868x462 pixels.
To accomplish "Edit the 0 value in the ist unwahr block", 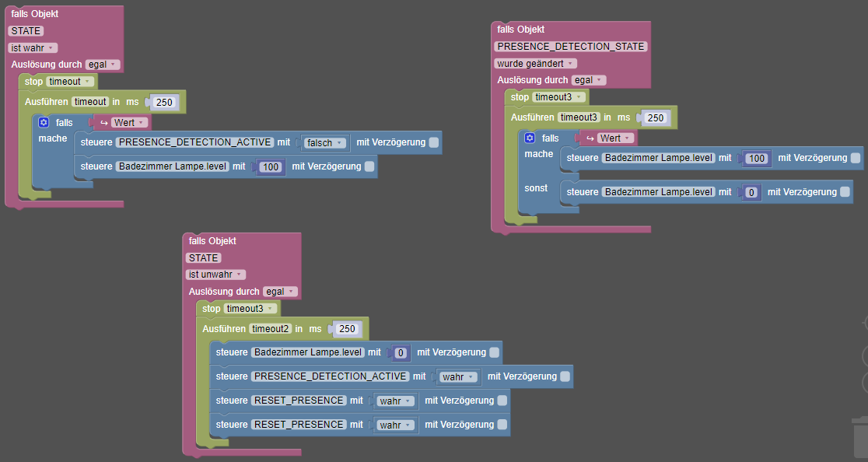I will [x=401, y=353].
